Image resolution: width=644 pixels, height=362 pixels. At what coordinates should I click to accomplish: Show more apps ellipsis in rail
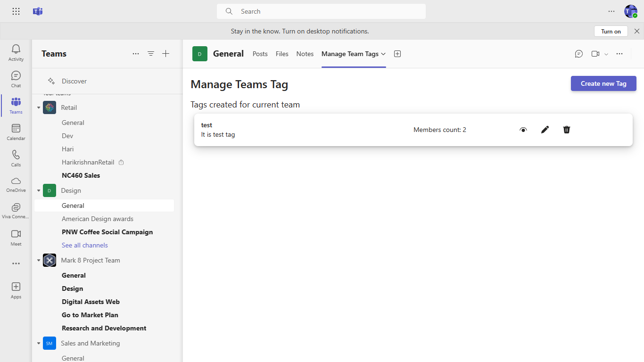pos(16,263)
